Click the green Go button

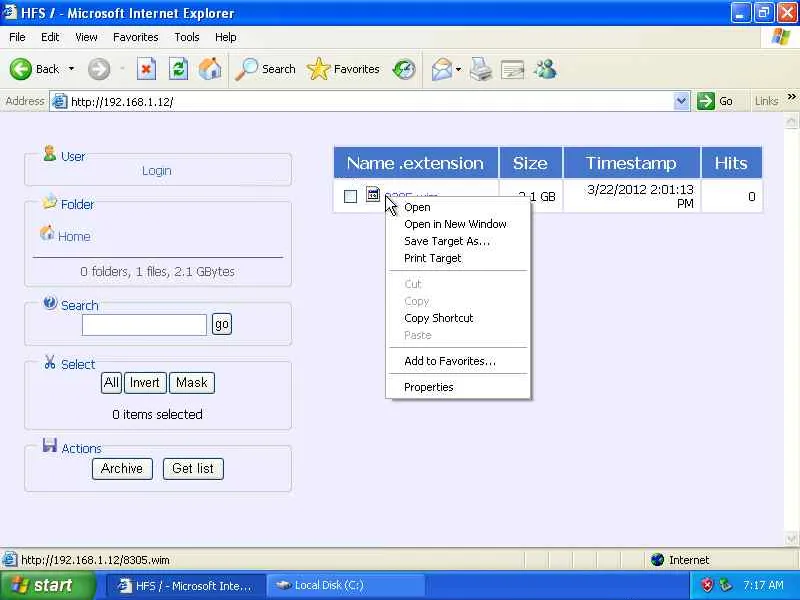pyautogui.click(x=715, y=101)
